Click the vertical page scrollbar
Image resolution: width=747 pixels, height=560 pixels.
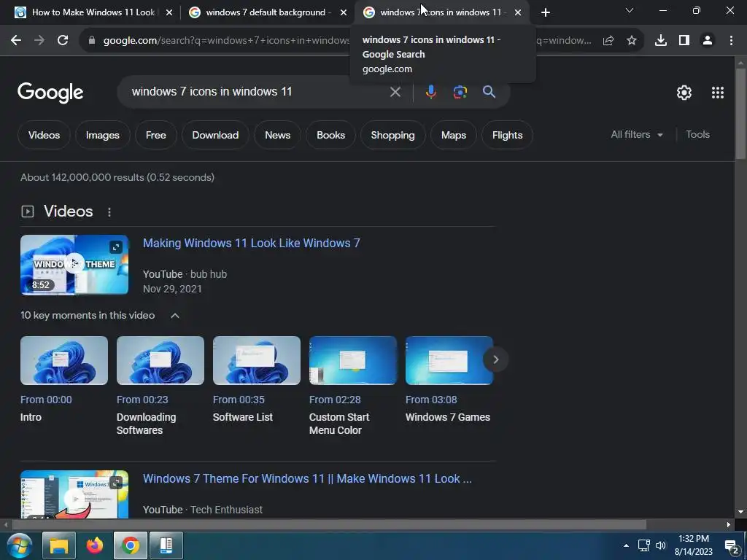[x=741, y=114]
